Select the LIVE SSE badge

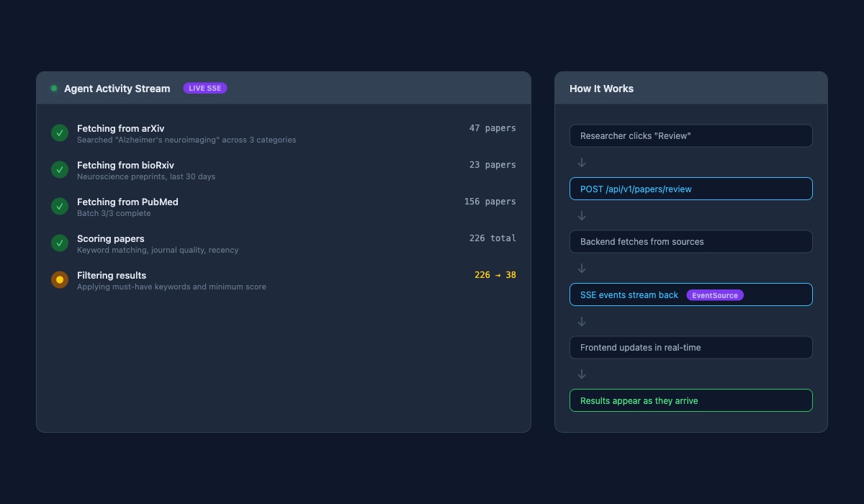(204, 88)
